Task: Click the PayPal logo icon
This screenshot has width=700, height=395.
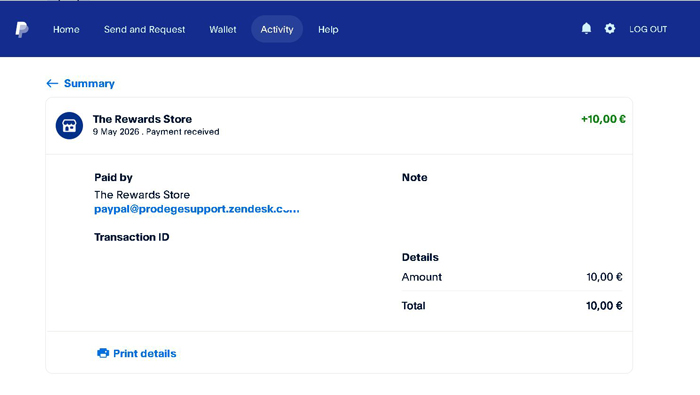Action: click(22, 29)
